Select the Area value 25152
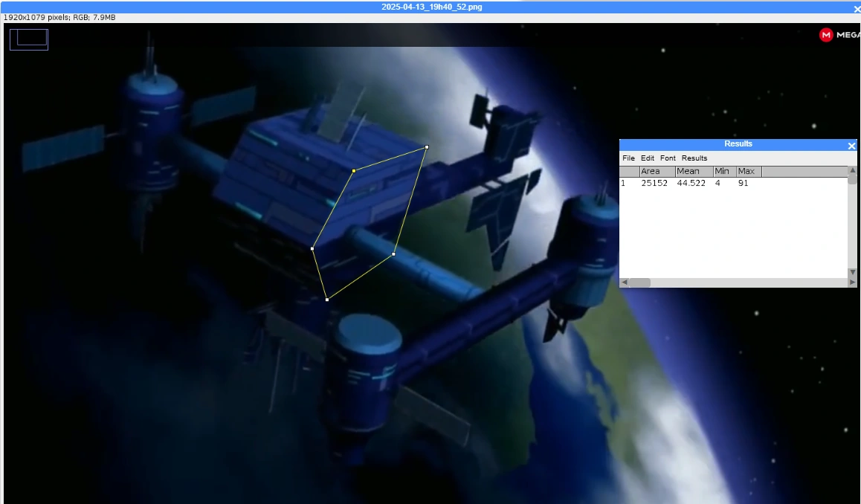The height and width of the screenshot is (504, 861). (x=654, y=184)
